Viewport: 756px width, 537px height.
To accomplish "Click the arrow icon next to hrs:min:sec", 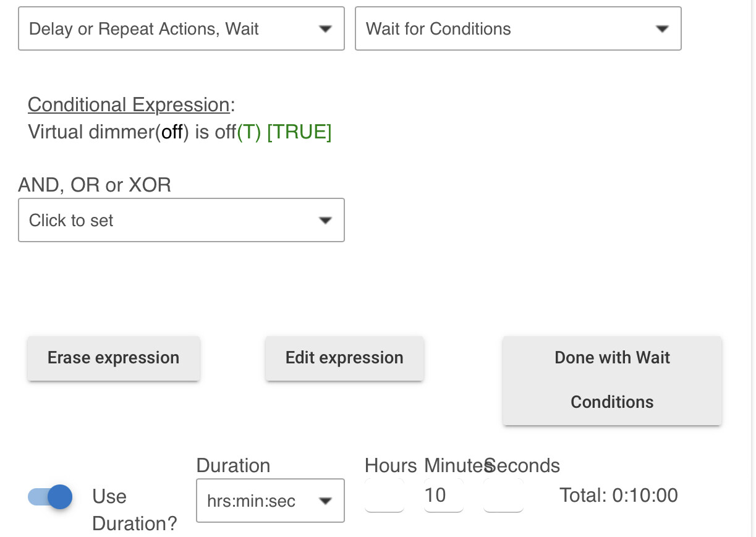I will 325,501.
